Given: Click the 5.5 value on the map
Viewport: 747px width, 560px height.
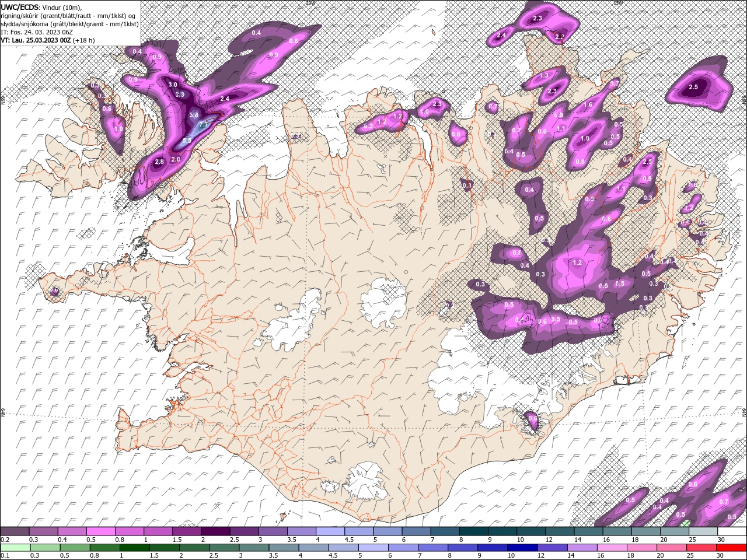Looking at the screenshot, I should tap(187, 141).
